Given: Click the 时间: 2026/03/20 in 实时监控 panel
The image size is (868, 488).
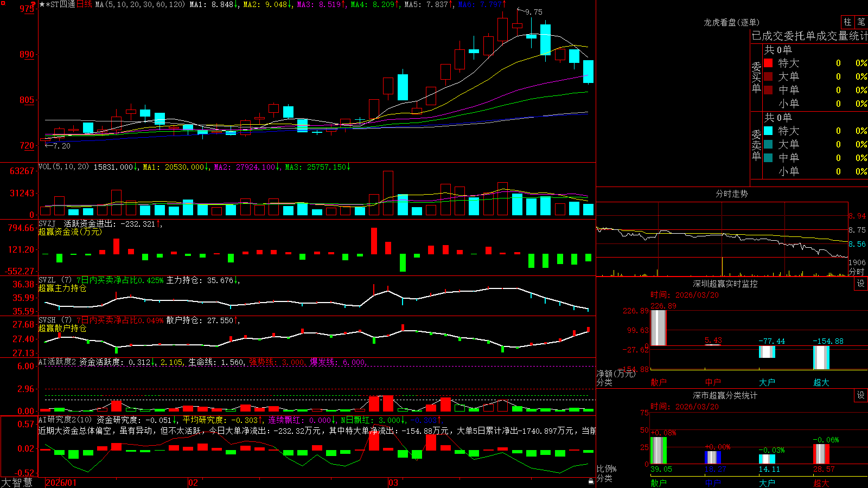Looking at the screenshot, I should tap(685, 295).
